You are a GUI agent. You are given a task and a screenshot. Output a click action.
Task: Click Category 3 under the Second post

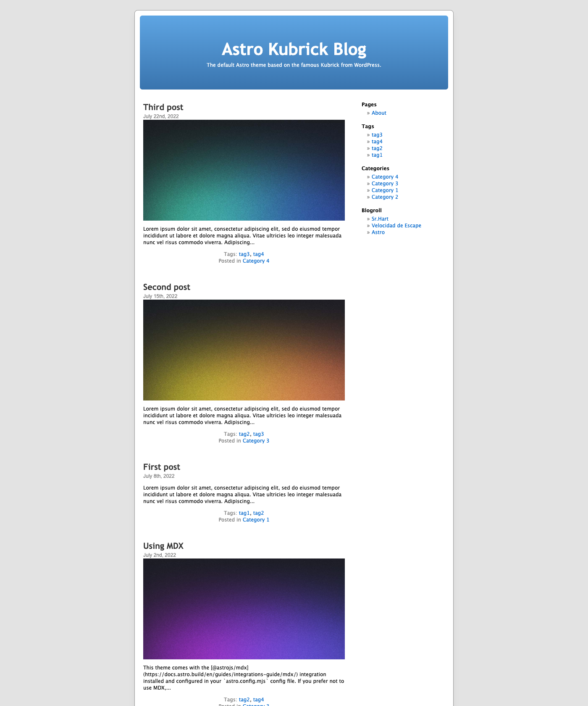click(x=256, y=441)
